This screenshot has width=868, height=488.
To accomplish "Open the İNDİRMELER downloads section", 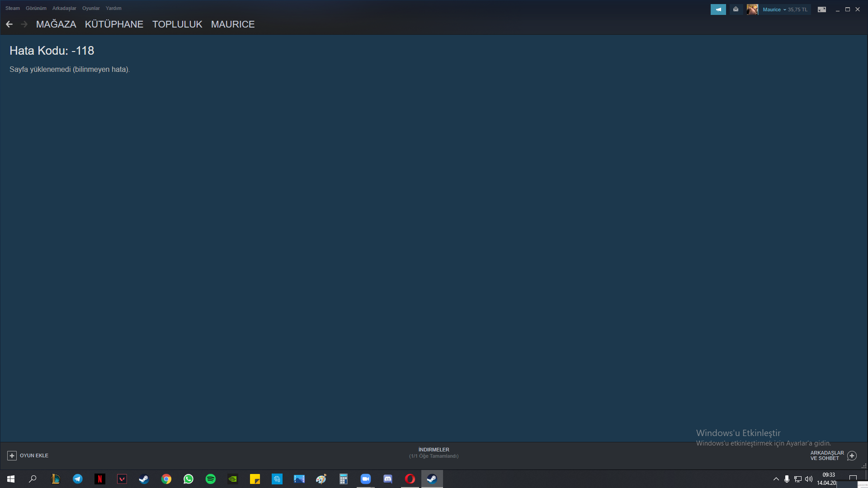I will [x=434, y=452].
